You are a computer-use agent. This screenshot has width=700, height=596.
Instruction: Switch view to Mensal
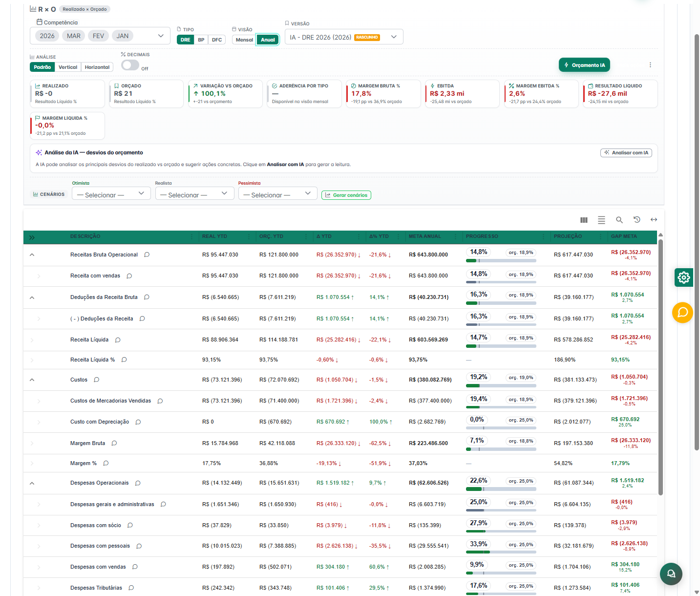coord(244,40)
